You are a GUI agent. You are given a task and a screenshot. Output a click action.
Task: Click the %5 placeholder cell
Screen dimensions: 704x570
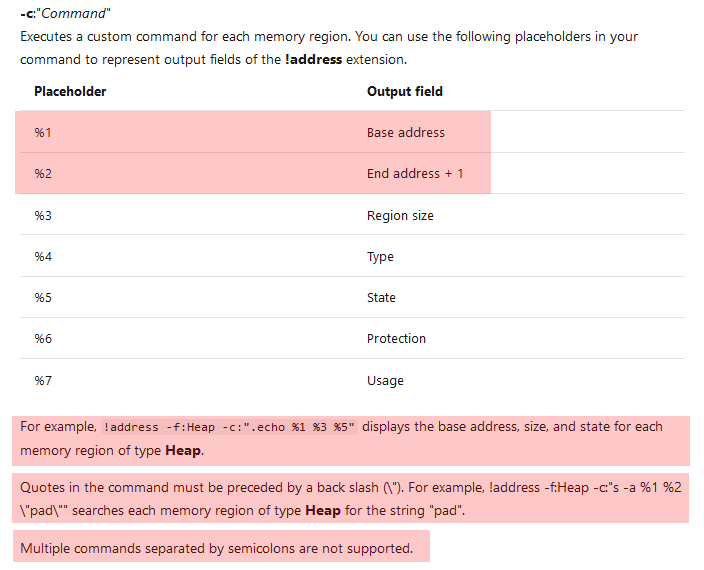[43, 298]
